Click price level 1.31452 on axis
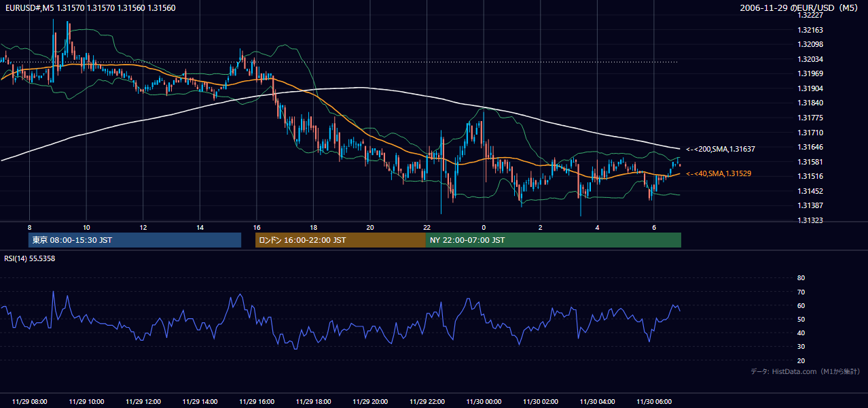This screenshot has height=408, width=868. 810,191
